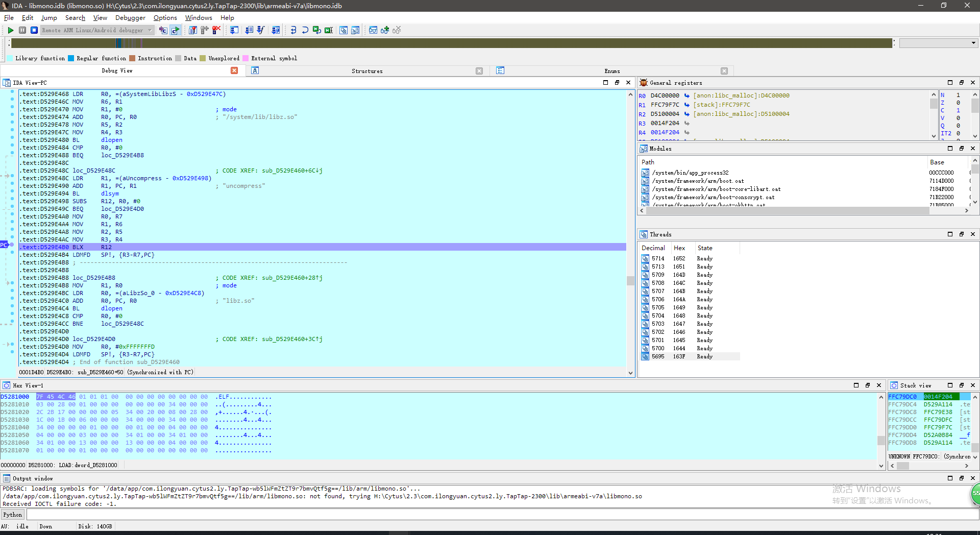Screen dimensions: 980x535
Task: Click the Run to Cursor icon
Action: tap(329, 30)
